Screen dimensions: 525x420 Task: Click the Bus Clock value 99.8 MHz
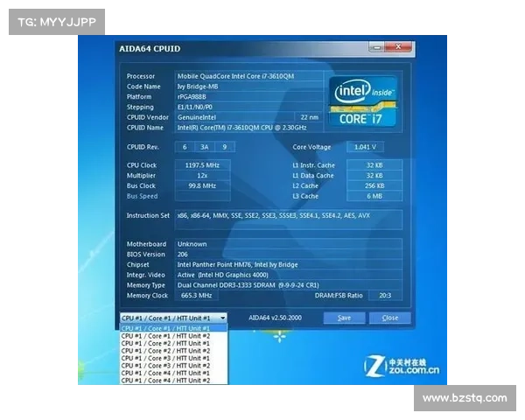point(203,185)
